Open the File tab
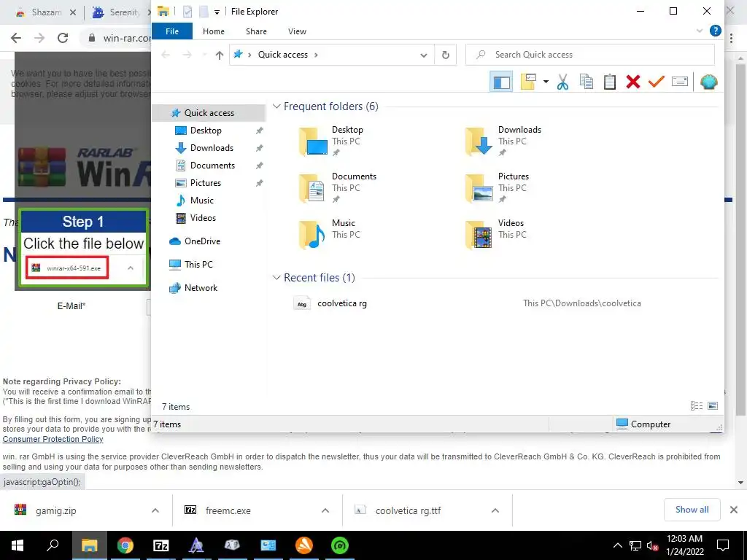Screen dimensions: 747x560 click(x=172, y=31)
